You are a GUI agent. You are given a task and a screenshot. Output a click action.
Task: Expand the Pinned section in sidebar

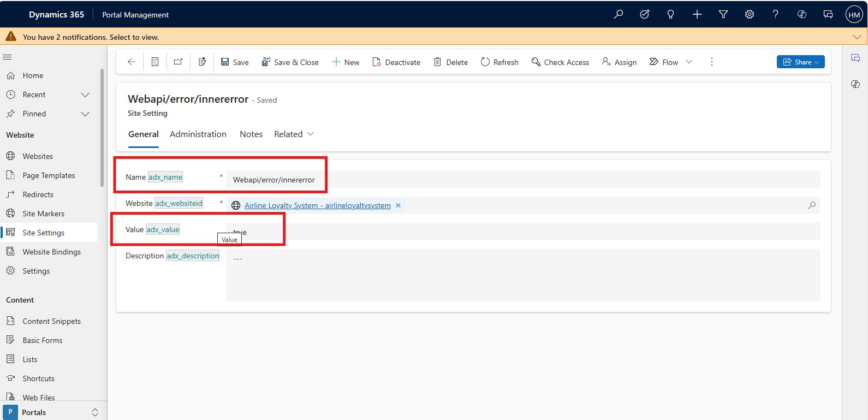[85, 114]
